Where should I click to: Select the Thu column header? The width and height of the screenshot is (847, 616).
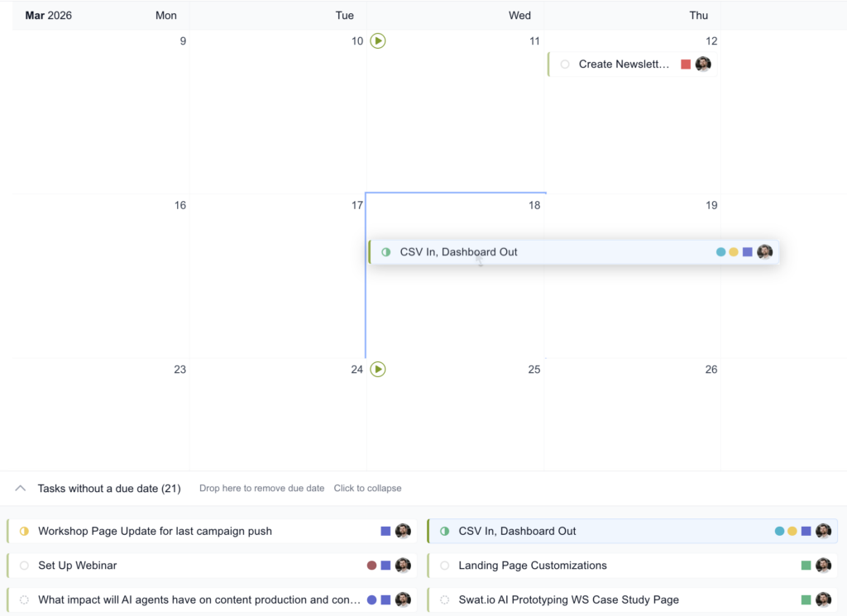pos(698,16)
